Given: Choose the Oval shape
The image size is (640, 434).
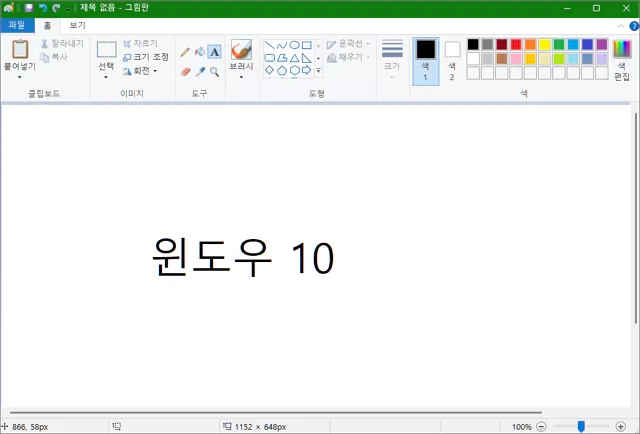Looking at the screenshot, I should point(294,45).
